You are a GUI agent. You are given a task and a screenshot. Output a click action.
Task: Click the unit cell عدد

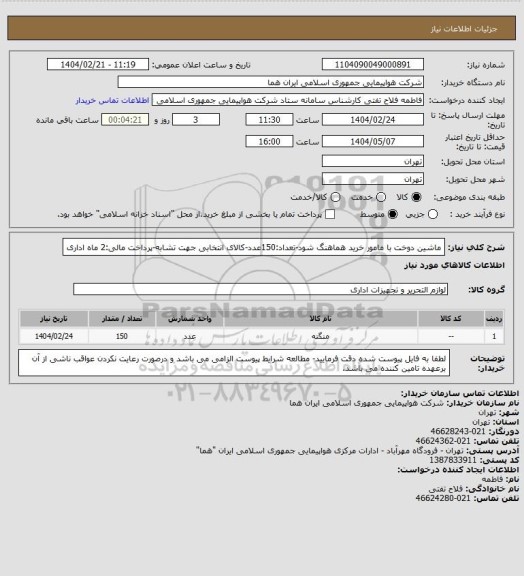[x=190, y=336]
